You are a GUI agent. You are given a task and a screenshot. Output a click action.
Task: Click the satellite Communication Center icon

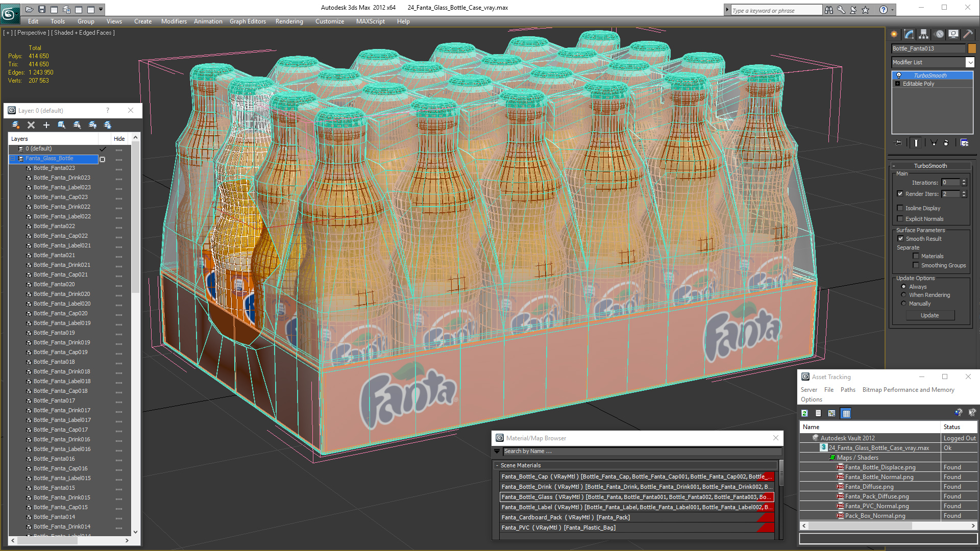click(853, 10)
